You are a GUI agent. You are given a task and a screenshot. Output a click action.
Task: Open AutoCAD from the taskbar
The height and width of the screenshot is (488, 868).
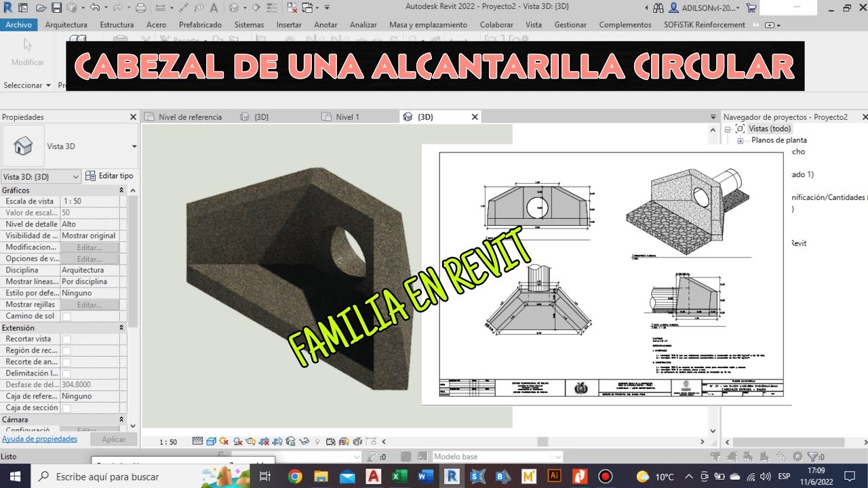(x=373, y=476)
